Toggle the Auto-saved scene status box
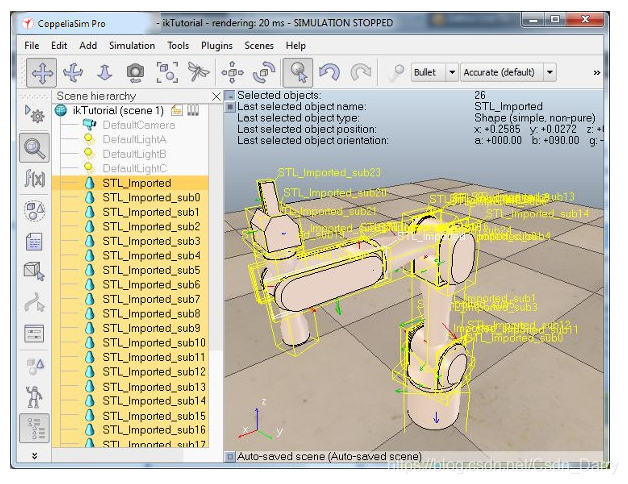The image size is (628, 484). [230, 457]
